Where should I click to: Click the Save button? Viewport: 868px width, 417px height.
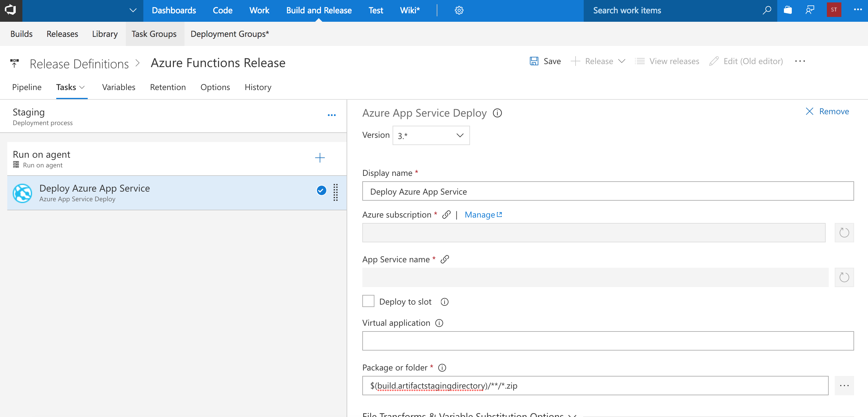(x=546, y=61)
